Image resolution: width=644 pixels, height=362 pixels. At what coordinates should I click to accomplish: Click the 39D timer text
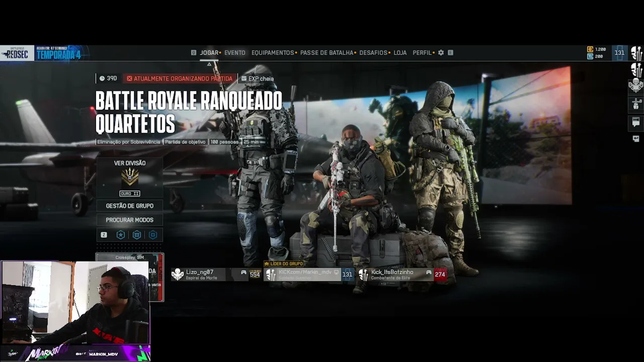coord(112,78)
